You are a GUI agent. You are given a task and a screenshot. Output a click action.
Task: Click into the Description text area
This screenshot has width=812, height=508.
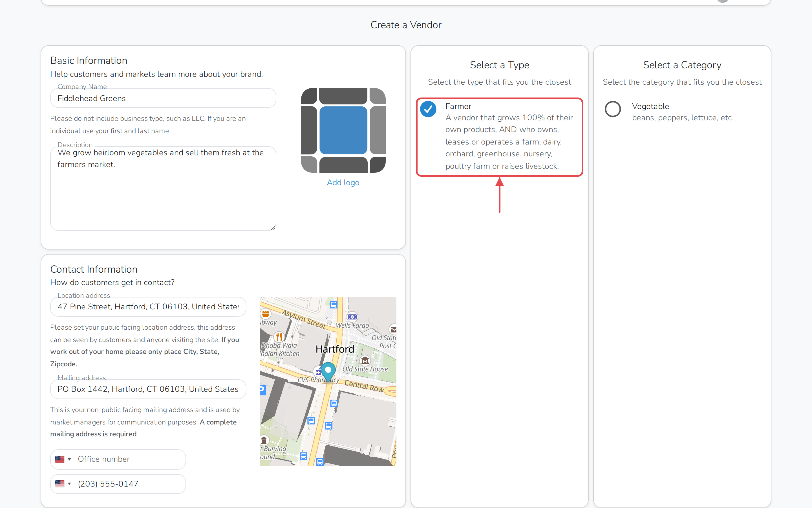[163, 189]
